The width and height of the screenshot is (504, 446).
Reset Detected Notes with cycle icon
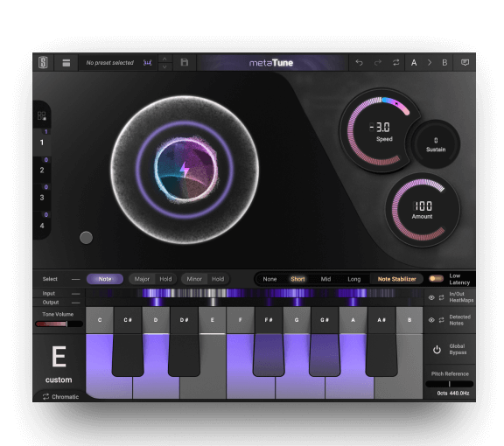[441, 320]
